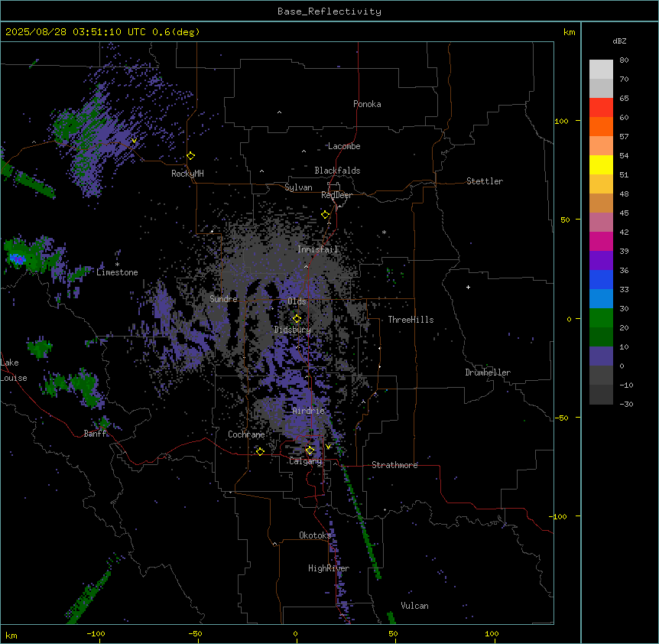Click the Olds city label
659x644 pixels.
click(297, 301)
